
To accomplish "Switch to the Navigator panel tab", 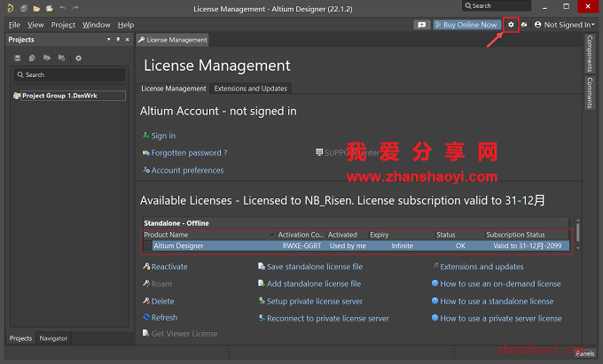I will pyautogui.click(x=53, y=338).
